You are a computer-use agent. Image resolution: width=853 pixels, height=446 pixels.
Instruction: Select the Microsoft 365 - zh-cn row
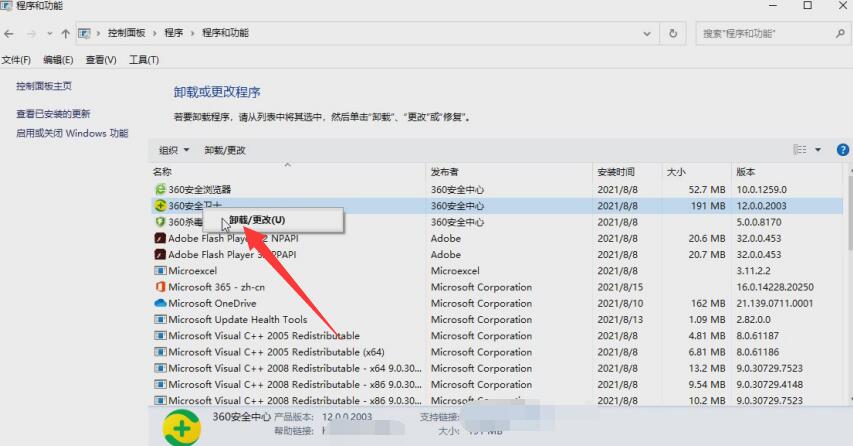496,287
